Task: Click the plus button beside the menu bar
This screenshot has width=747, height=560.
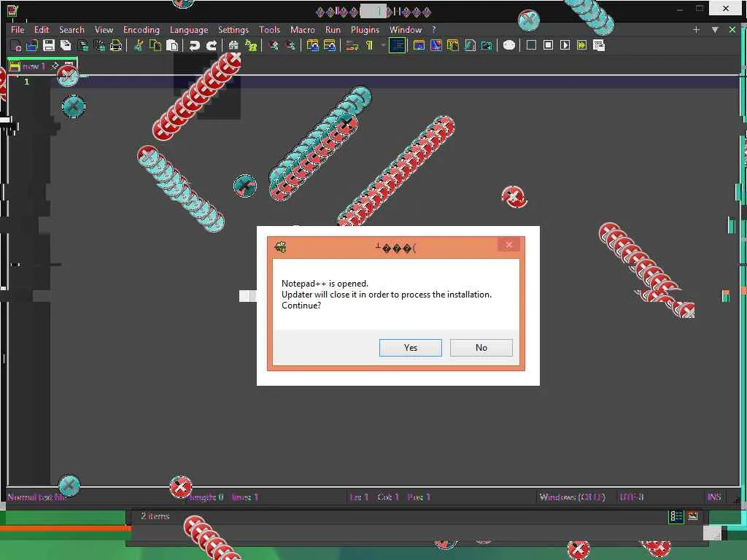Action: 696,29
